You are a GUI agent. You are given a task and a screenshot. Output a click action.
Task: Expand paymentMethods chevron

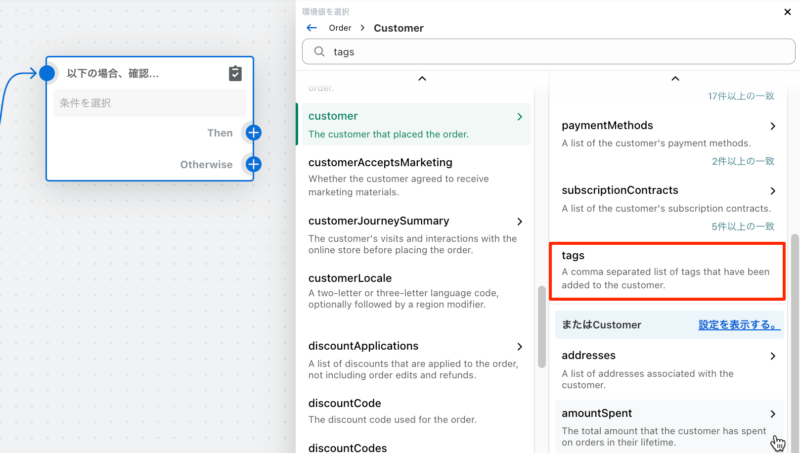(773, 126)
